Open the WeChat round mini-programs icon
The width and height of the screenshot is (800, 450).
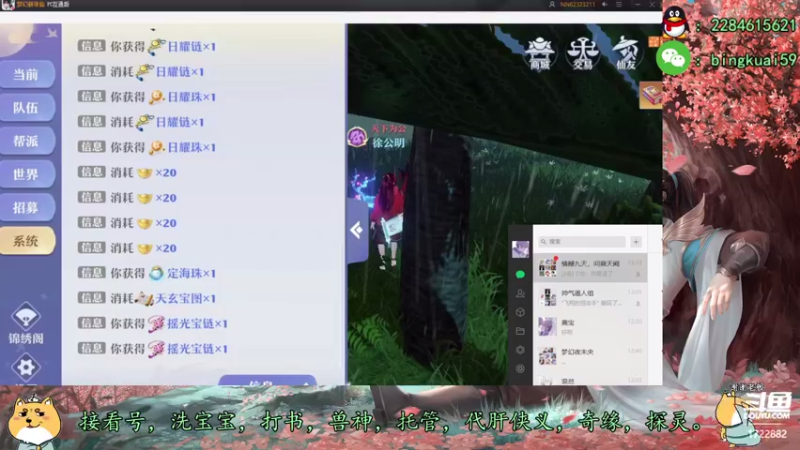click(520, 368)
